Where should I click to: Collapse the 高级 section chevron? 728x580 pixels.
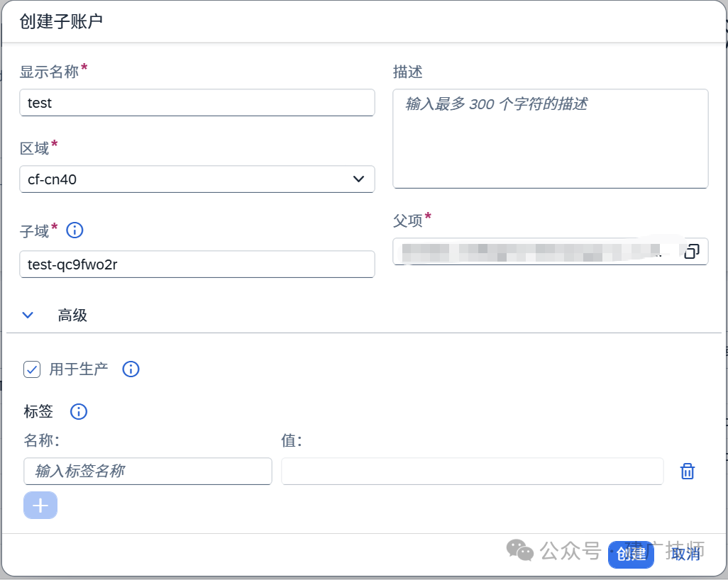point(28,315)
